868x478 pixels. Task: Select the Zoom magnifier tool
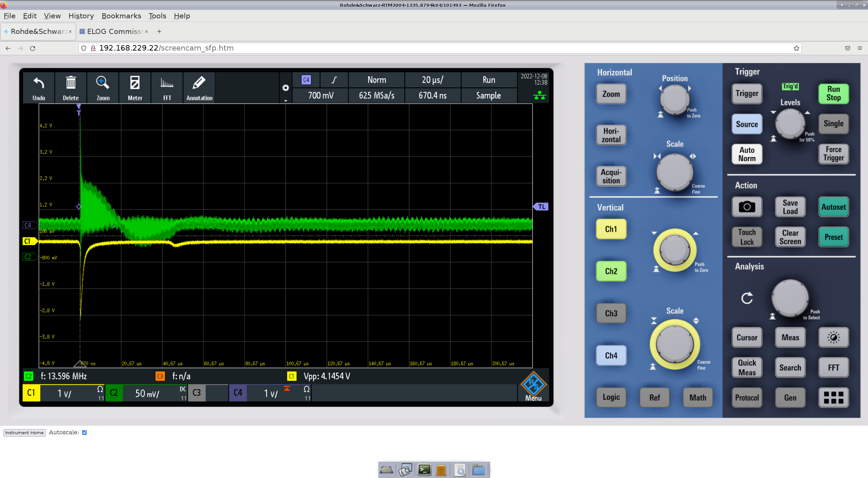(103, 88)
